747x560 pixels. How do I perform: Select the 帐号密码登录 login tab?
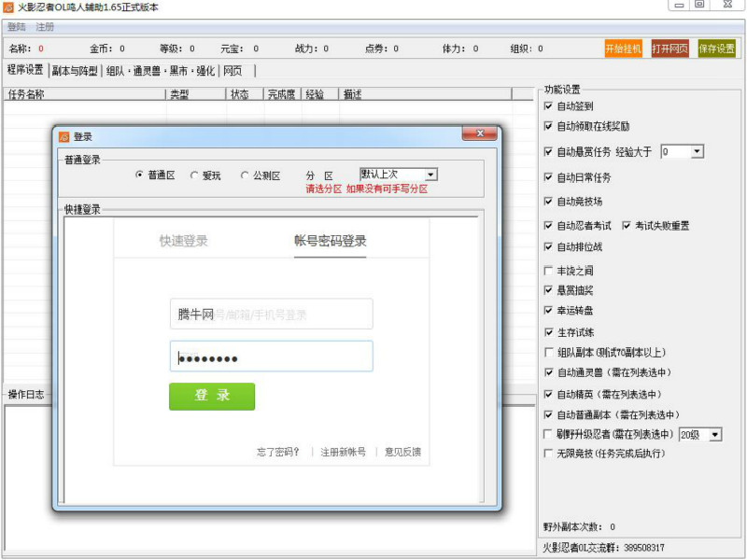[331, 241]
